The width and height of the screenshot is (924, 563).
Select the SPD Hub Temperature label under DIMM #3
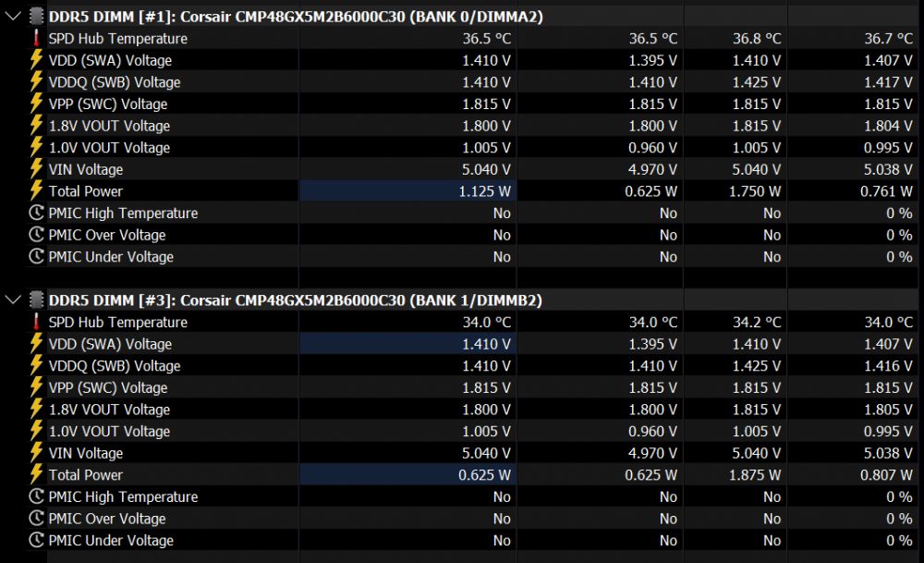(x=118, y=322)
